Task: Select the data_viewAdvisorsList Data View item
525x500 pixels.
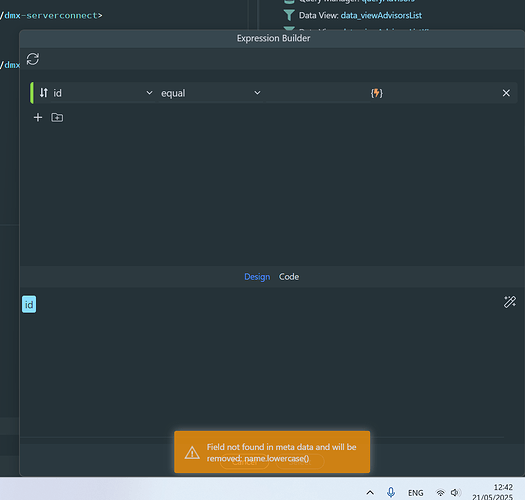Action: (360, 15)
